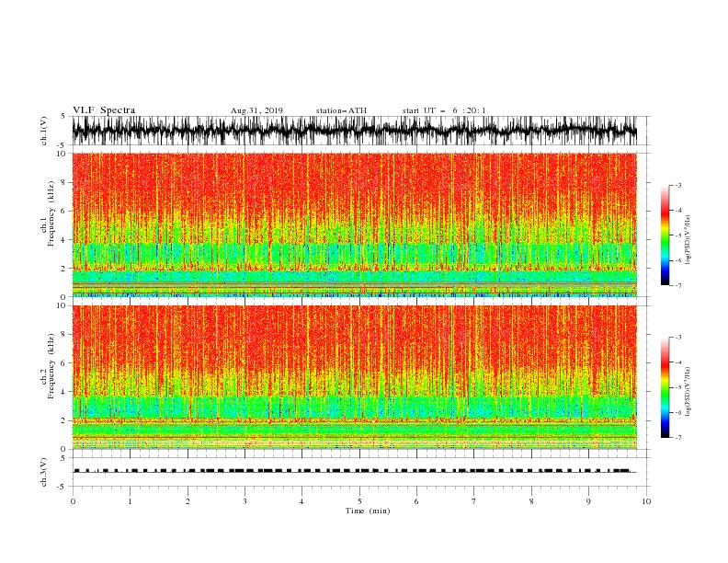Screen dimensions: 728x563
Task: Select the "Time (min)" axis label
Action: click(x=368, y=511)
